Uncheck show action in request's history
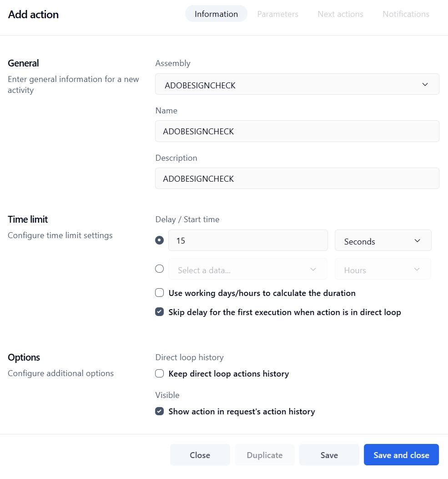This screenshot has height=479, width=448. (160, 412)
